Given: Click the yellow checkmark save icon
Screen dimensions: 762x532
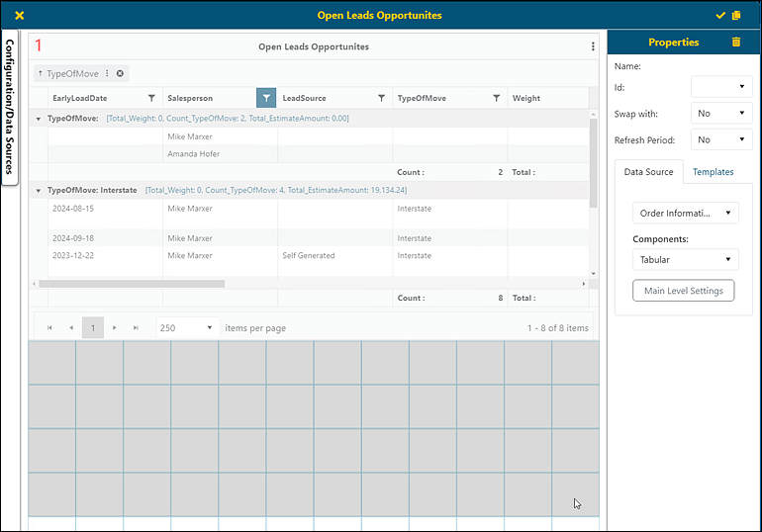Looking at the screenshot, I should click(720, 15).
